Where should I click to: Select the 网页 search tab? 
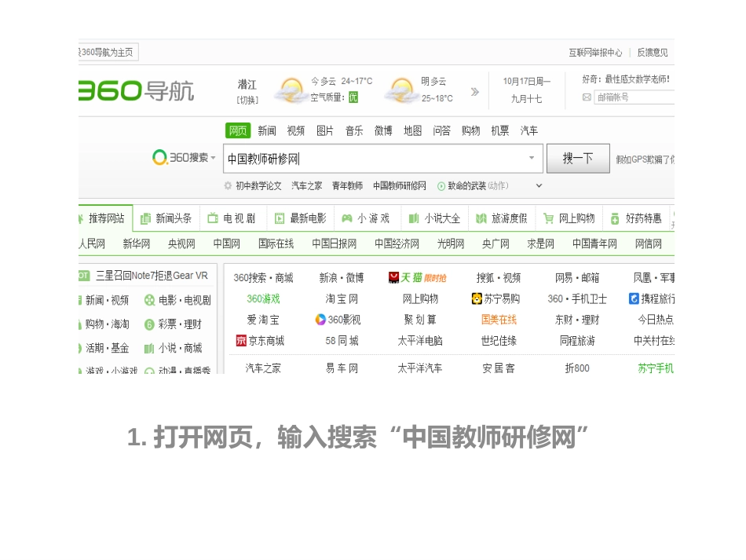pyautogui.click(x=238, y=130)
